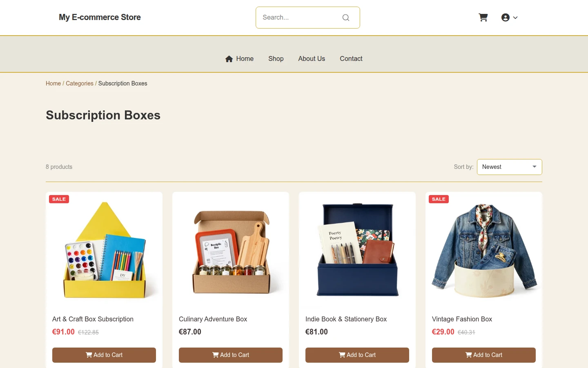This screenshot has width=588, height=368.
Task: Click the struck-through €122.85 price
Action: pos(88,332)
